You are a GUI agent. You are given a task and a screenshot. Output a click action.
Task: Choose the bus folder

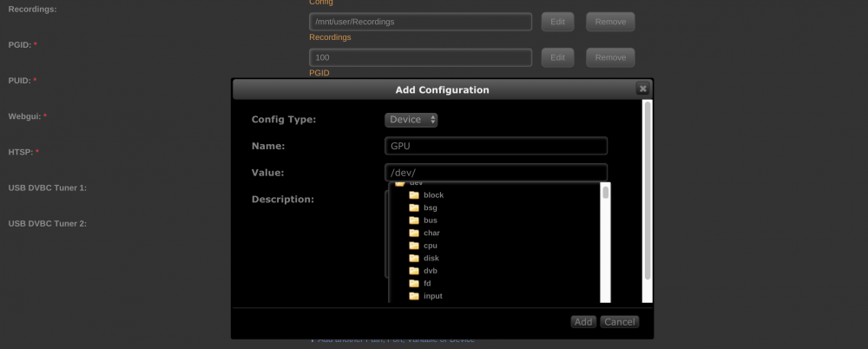(x=431, y=221)
